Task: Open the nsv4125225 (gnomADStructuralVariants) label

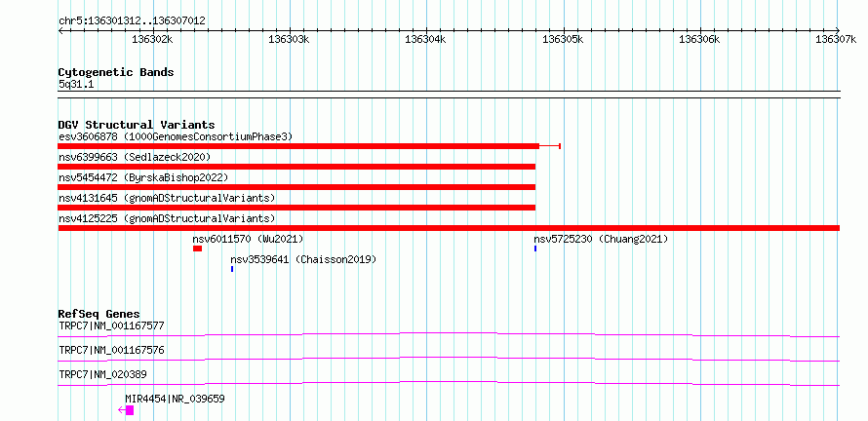Action: click(x=167, y=218)
